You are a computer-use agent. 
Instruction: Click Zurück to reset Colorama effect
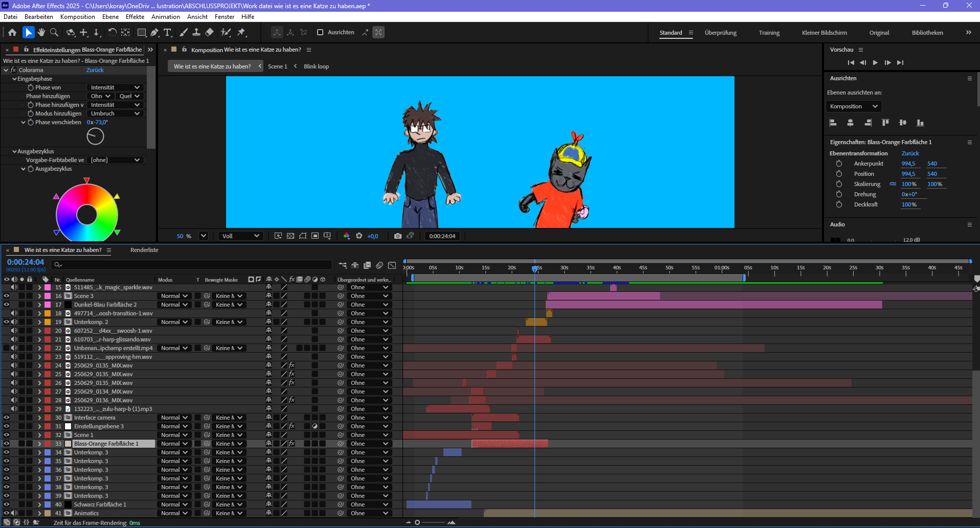tap(95, 70)
